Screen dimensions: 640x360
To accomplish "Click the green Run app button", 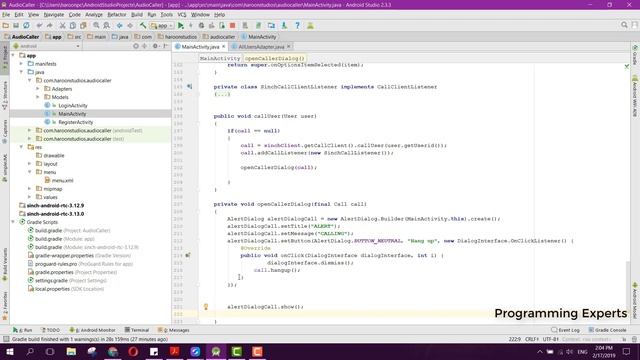I will pyautogui.click(x=181, y=25).
